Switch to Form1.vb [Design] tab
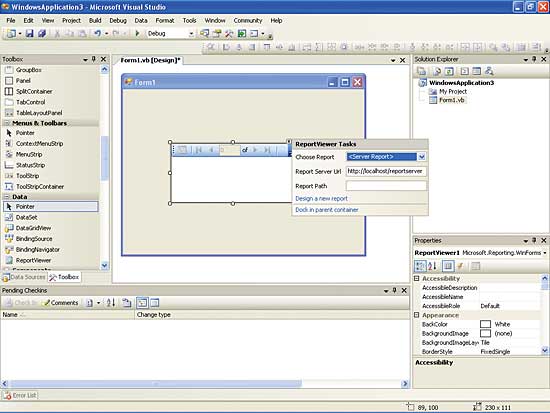 coord(150,60)
